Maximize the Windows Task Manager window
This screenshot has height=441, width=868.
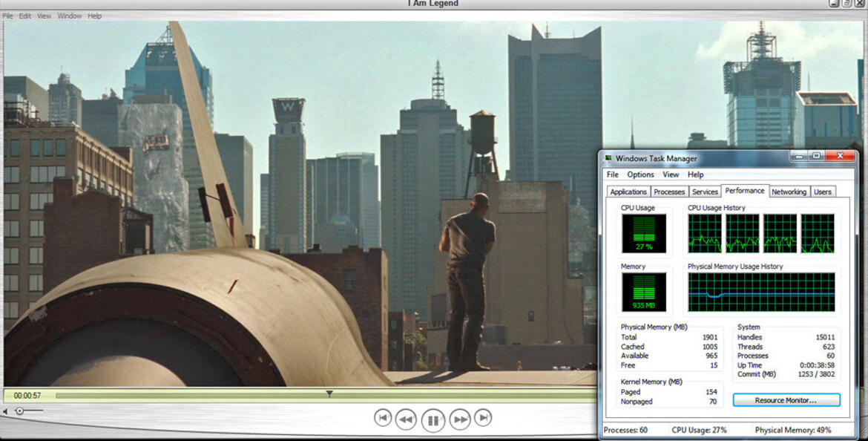[817, 157]
